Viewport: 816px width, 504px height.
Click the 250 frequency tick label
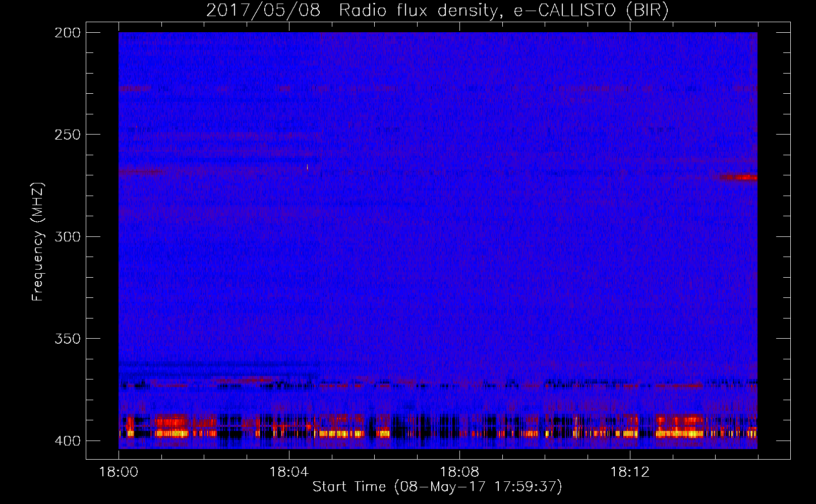point(68,135)
